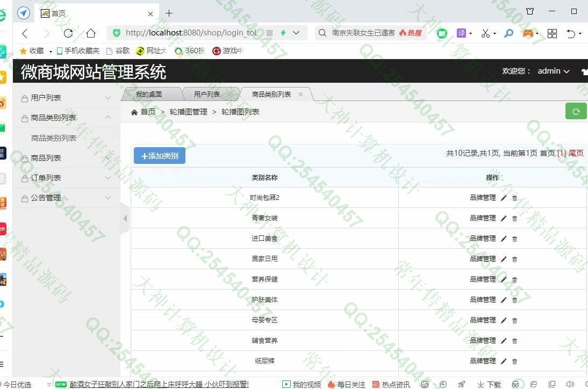
Task: Switch to the 我的桌面 tab
Action: pyautogui.click(x=149, y=95)
